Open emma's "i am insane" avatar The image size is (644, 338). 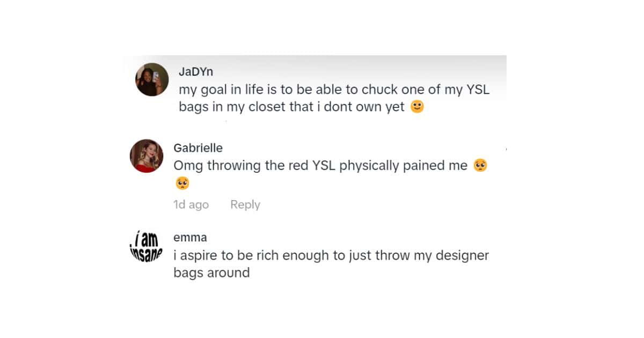pyautogui.click(x=146, y=246)
